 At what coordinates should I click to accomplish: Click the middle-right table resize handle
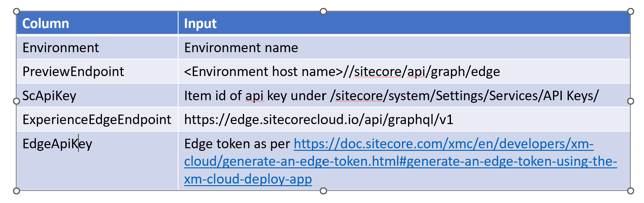coord(630,101)
